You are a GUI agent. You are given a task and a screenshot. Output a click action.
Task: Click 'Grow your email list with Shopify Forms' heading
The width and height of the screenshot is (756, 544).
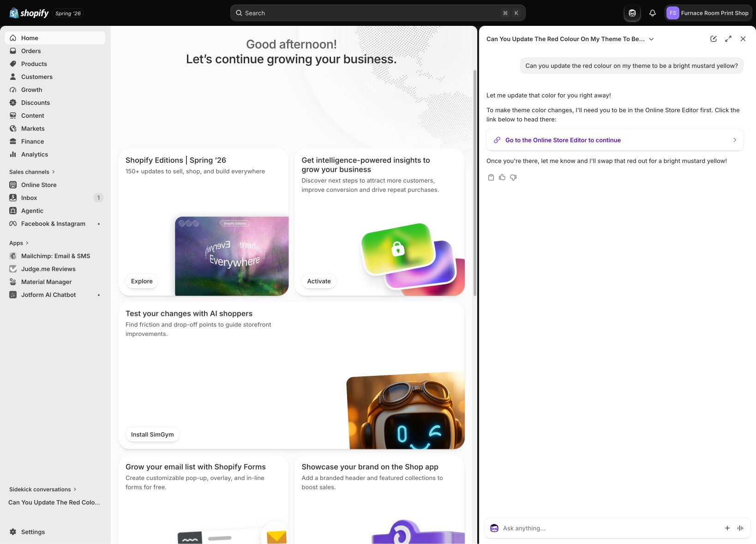pyautogui.click(x=196, y=467)
